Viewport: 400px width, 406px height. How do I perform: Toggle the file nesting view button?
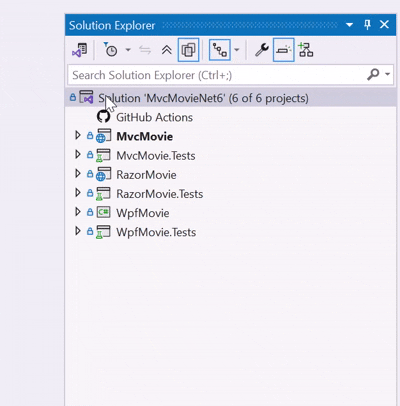pos(220,50)
